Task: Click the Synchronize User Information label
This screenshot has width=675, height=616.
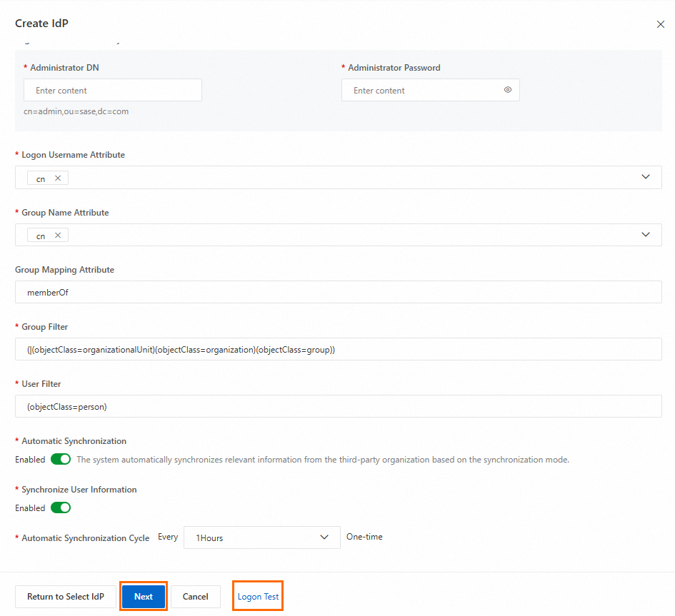Action: click(79, 490)
